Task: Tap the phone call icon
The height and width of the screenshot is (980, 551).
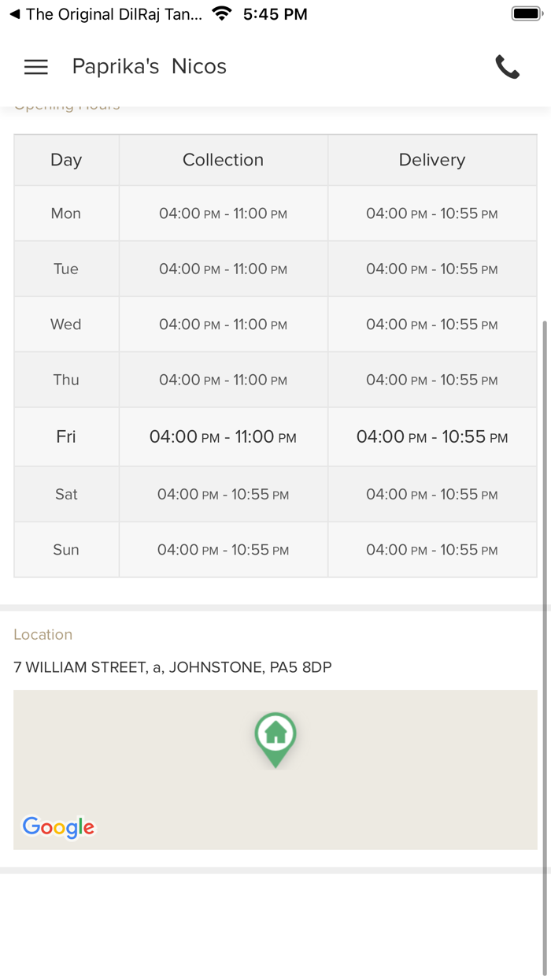Action: coord(507,67)
